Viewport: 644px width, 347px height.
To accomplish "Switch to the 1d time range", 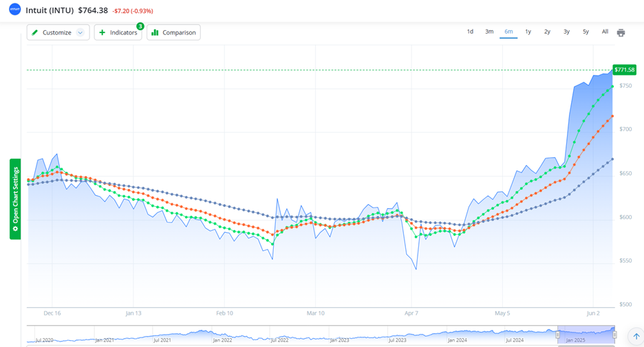I will click(x=470, y=32).
